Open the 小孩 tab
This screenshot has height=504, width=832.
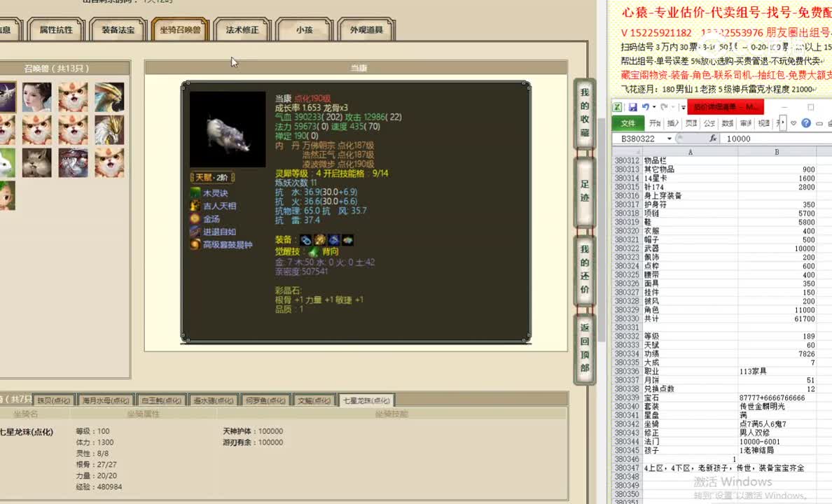[x=304, y=29]
